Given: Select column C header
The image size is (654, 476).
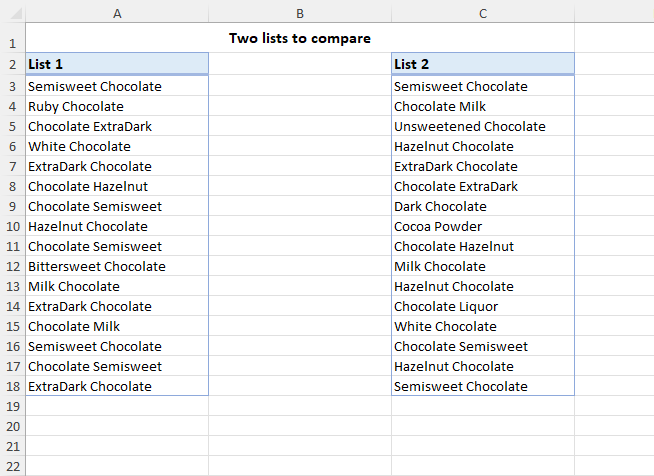Looking at the screenshot, I should click(483, 14).
